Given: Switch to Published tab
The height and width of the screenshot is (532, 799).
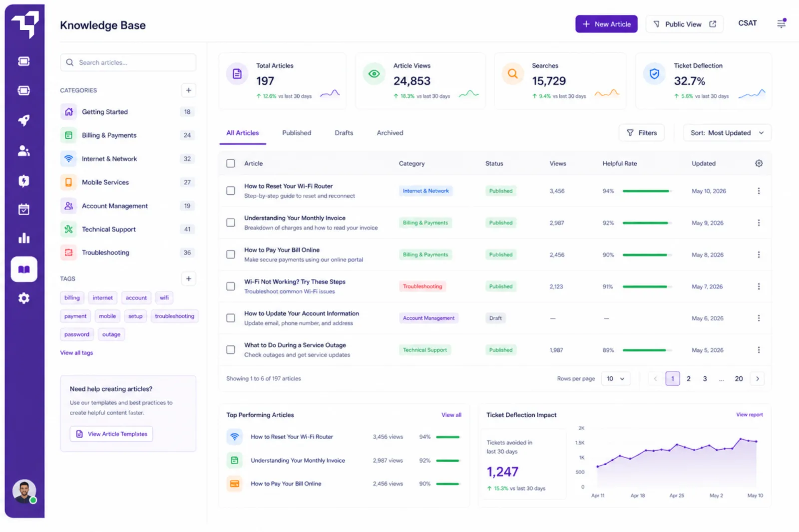Looking at the screenshot, I should point(297,133).
